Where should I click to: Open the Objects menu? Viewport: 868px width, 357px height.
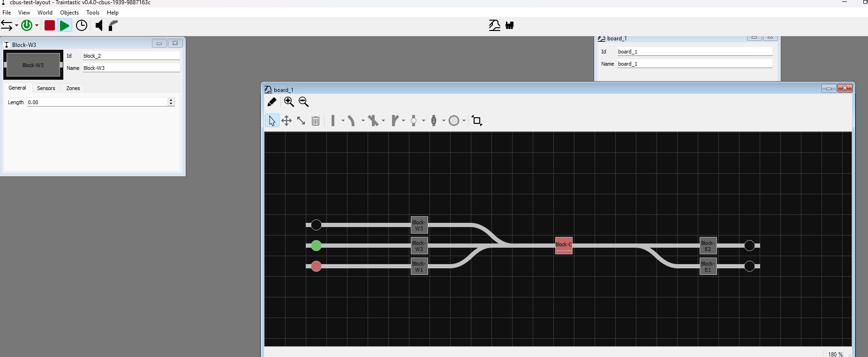69,13
